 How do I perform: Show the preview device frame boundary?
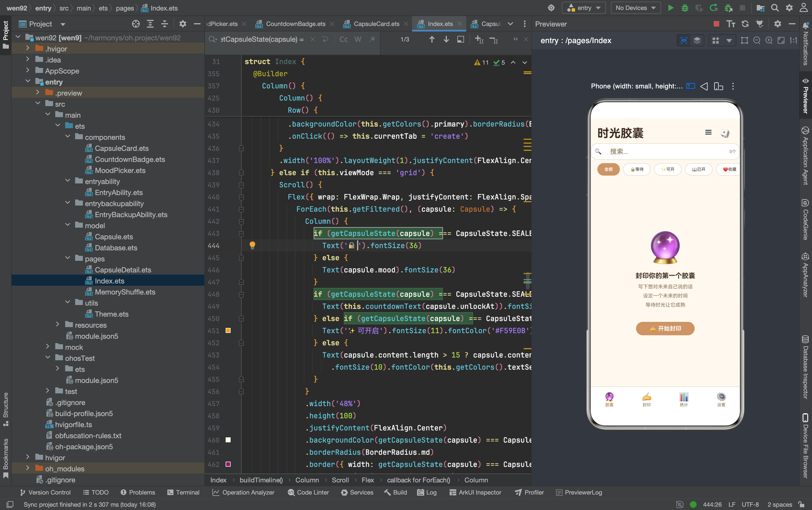[745, 41]
